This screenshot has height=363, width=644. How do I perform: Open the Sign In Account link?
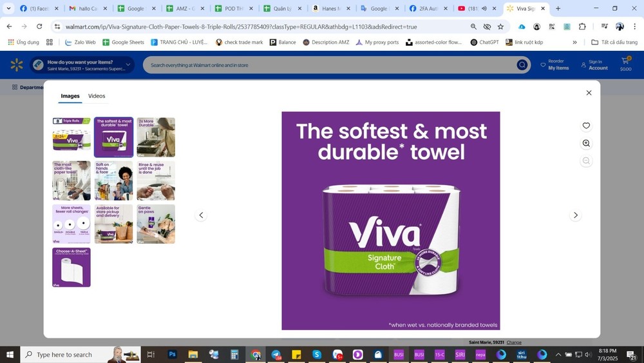[593, 65]
